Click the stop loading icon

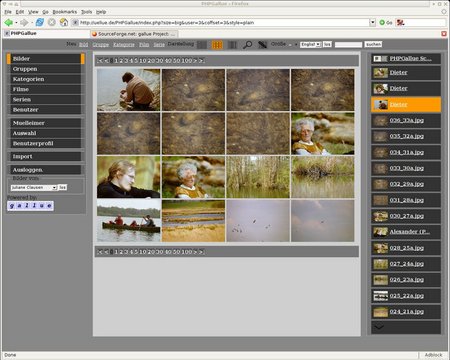pyautogui.click(x=52, y=22)
